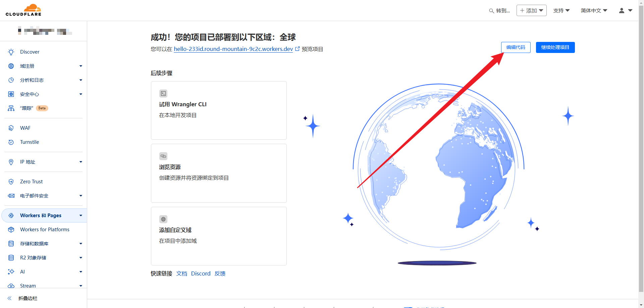Click the Zero Trust icon
The width and height of the screenshot is (644, 308).
pyautogui.click(x=11, y=182)
